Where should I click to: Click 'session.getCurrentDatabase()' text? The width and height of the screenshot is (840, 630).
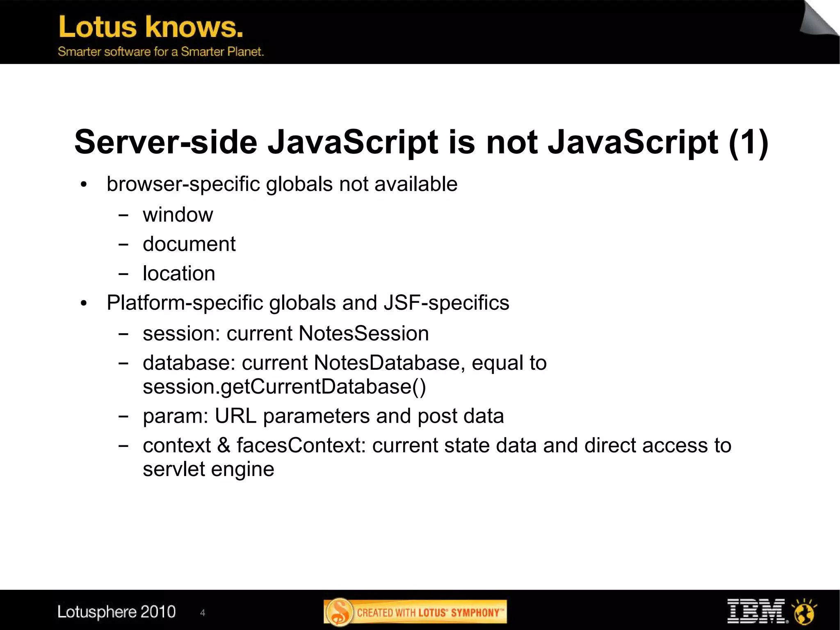pyautogui.click(x=284, y=387)
